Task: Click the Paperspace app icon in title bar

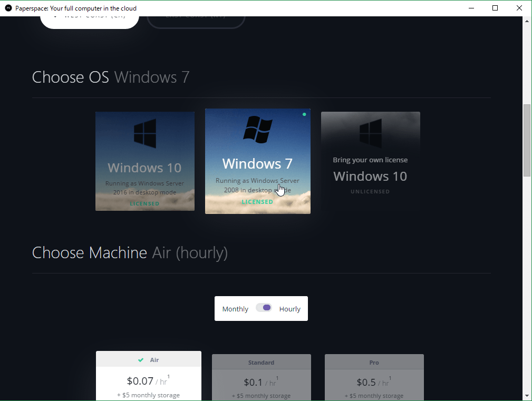Action: pyautogui.click(x=8, y=8)
